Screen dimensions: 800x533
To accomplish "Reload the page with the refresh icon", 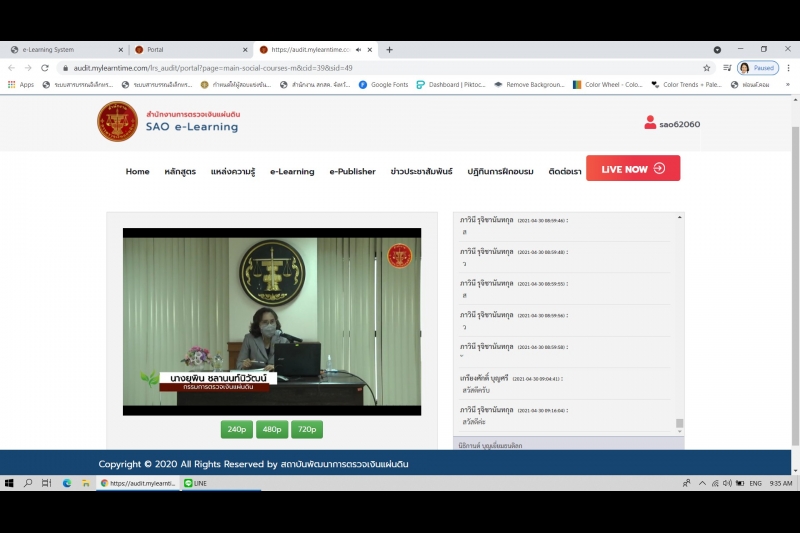I will point(45,68).
